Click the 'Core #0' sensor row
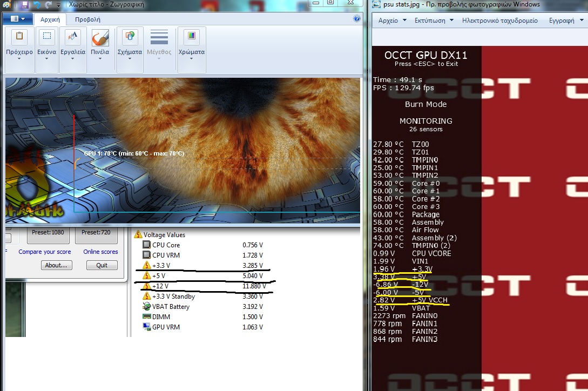The width and height of the screenshot is (588, 391). [407, 184]
